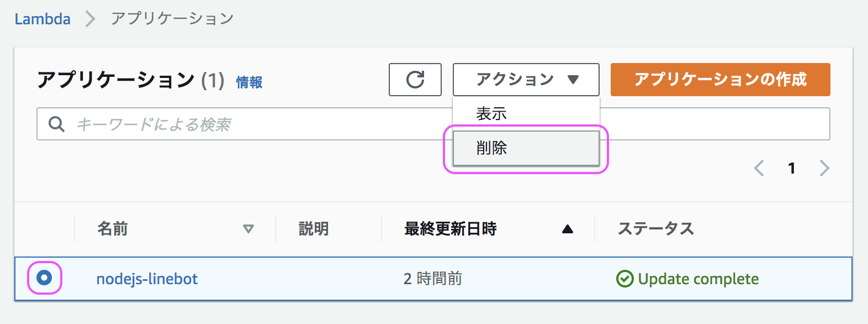This screenshot has height=324, width=868.
Task: Click the sort triangle on the 名前 column
Action: (248, 228)
